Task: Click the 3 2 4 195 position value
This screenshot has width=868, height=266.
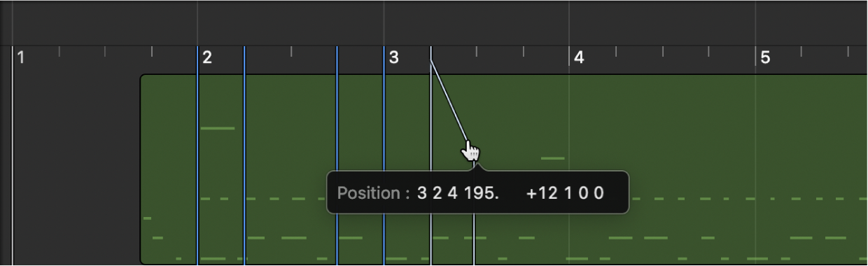Action: (458, 193)
